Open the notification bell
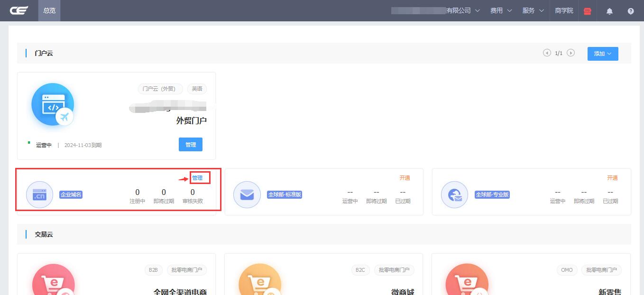Viewport: 644px width, 295px height. point(610,11)
